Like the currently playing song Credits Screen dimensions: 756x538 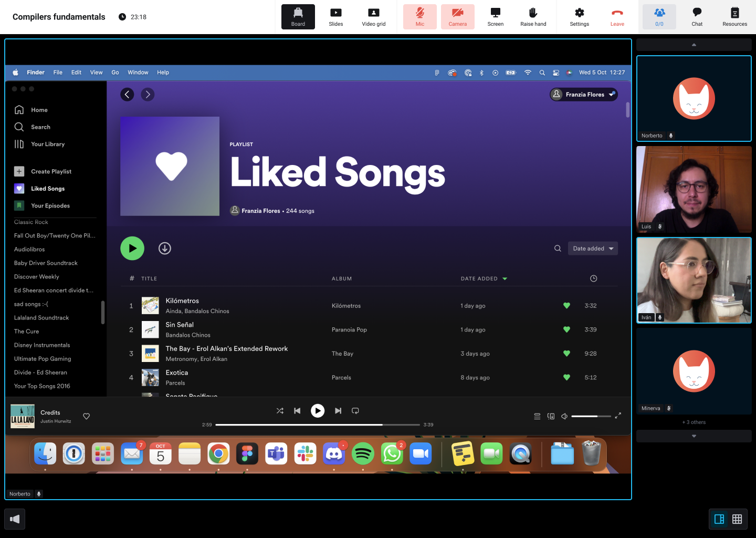coord(87,416)
